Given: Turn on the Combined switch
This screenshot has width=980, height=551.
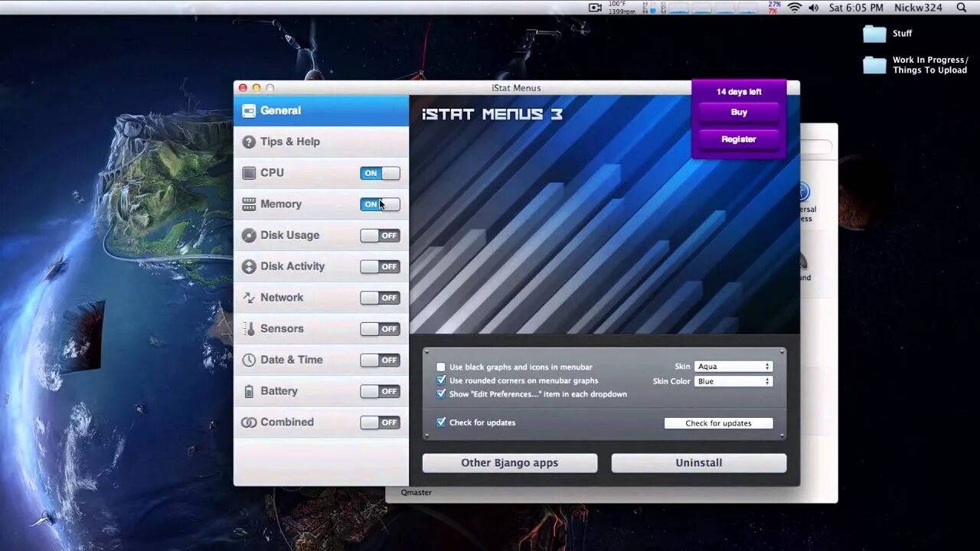Looking at the screenshot, I should coord(380,422).
